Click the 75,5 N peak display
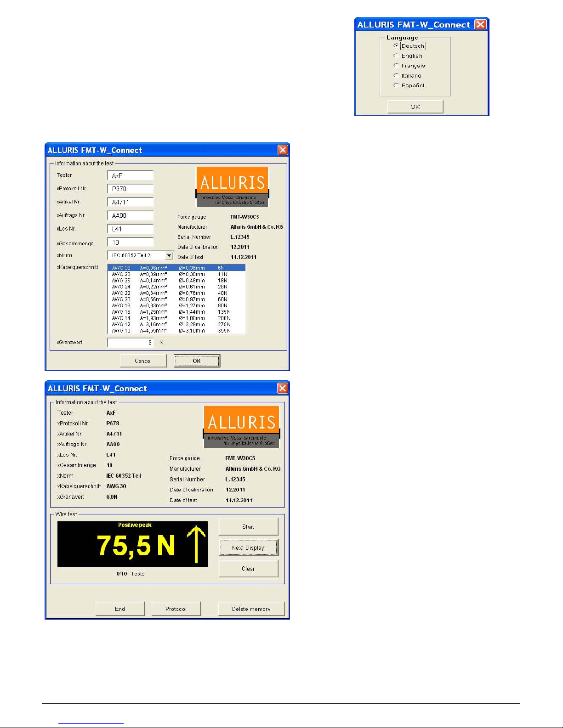This screenshot has height=728, width=563. pos(133,544)
